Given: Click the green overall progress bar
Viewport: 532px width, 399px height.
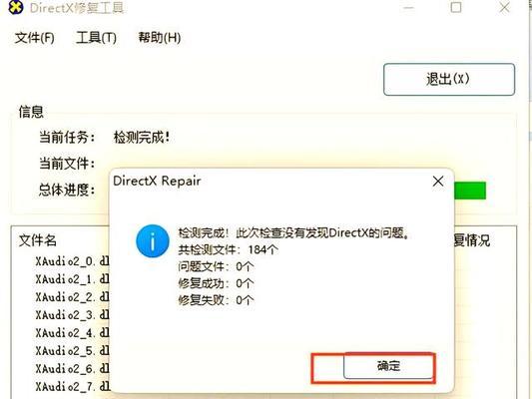Looking at the screenshot, I should point(470,191).
